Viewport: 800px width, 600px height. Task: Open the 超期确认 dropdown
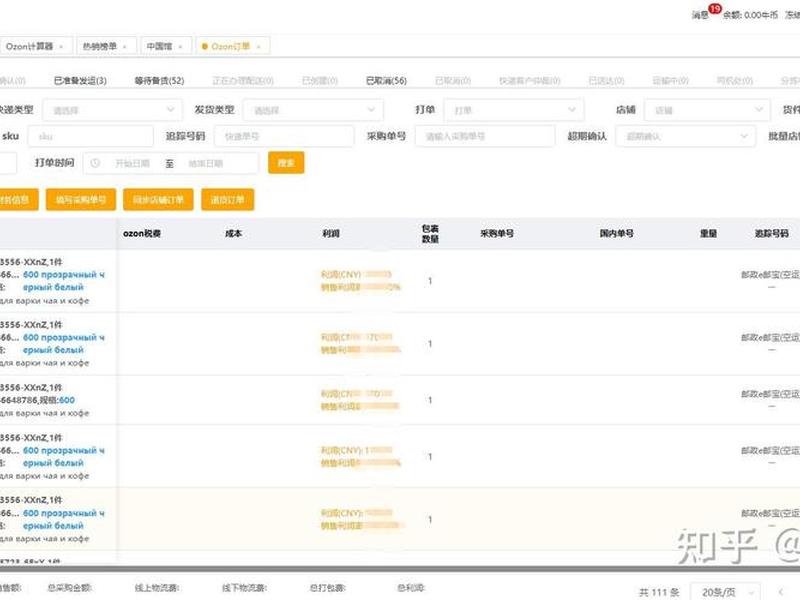(685, 136)
